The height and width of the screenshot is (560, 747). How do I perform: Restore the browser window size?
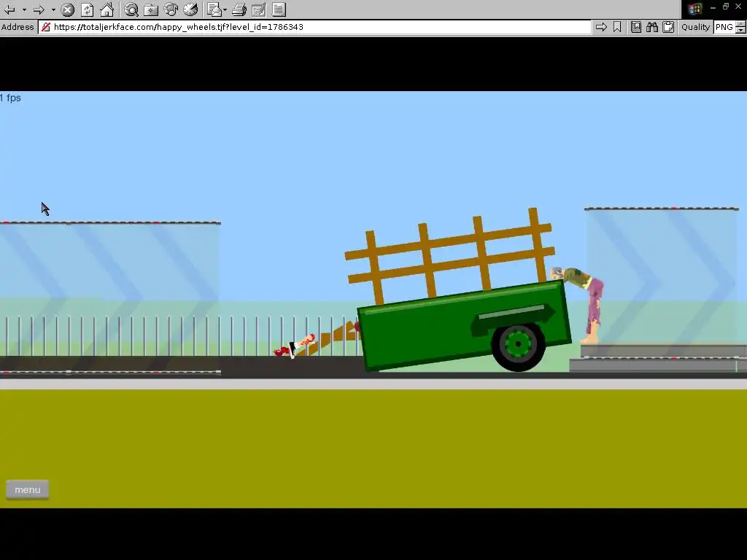[x=726, y=7]
